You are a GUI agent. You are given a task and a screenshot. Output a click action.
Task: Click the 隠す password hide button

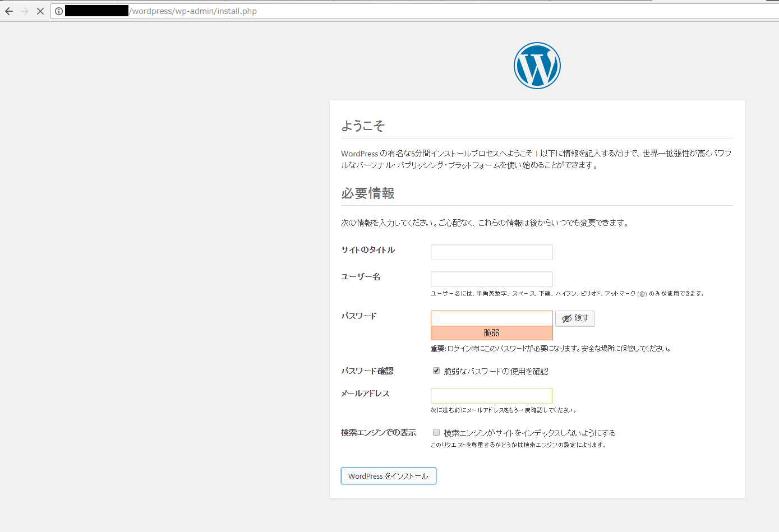click(575, 318)
